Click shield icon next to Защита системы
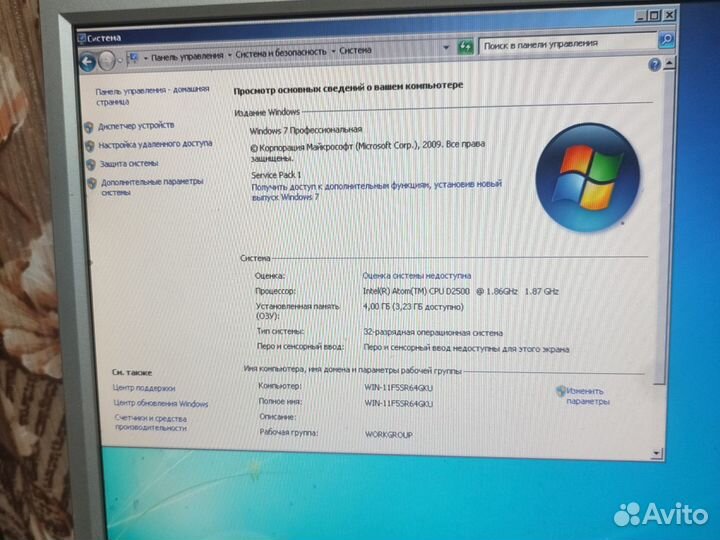Viewport: 720px width, 540px height. pyautogui.click(x=90, y=164)
